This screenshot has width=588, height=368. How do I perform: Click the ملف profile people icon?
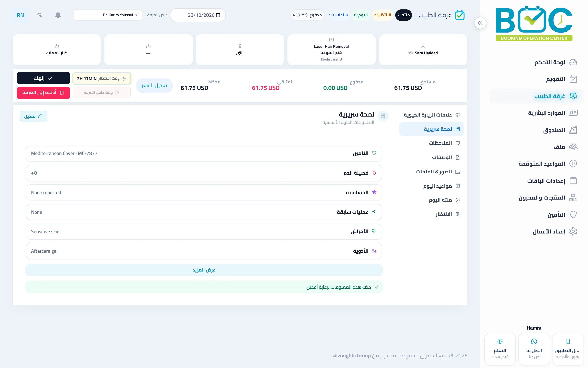(573, 147)
